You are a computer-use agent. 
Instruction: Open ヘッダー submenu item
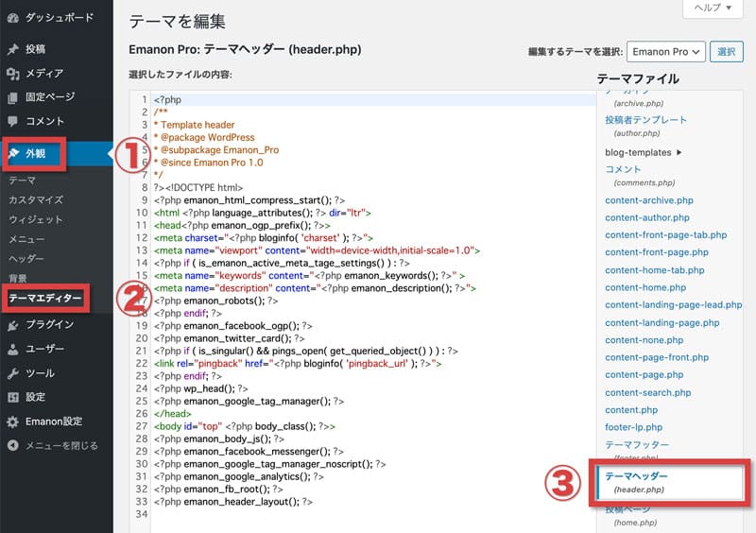tap(26, 259)
